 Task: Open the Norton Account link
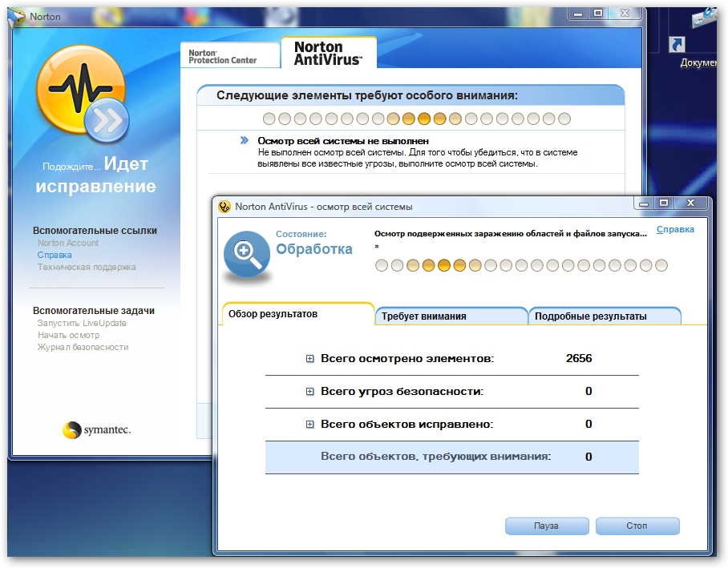68,243
